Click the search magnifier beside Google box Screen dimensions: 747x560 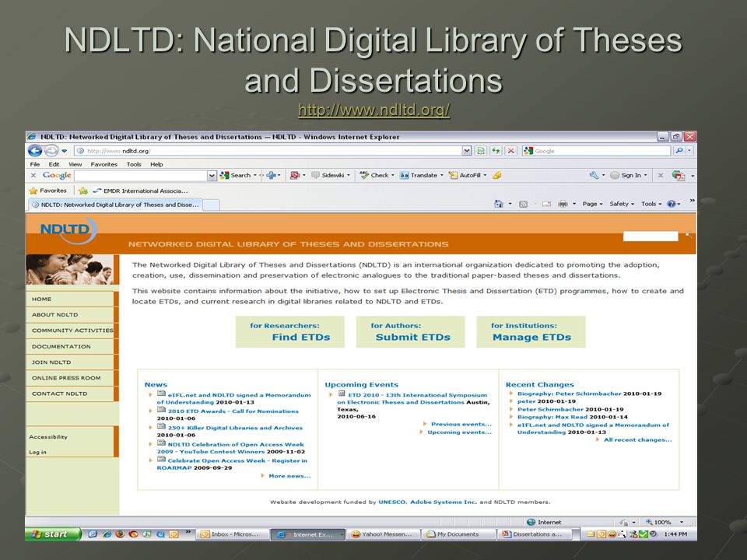(679, 151)
